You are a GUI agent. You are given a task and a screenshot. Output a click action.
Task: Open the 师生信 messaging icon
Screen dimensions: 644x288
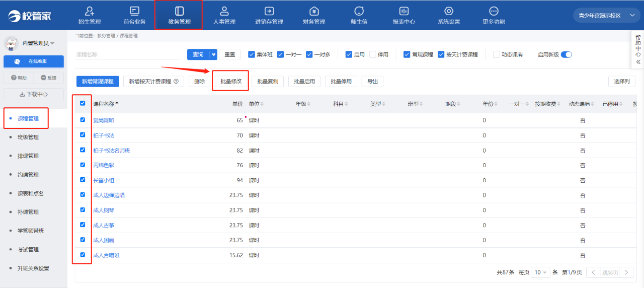(x=359, y=12)
